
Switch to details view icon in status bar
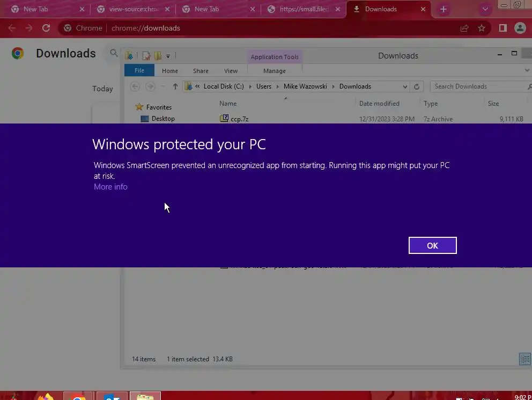[x=524, y=359]
